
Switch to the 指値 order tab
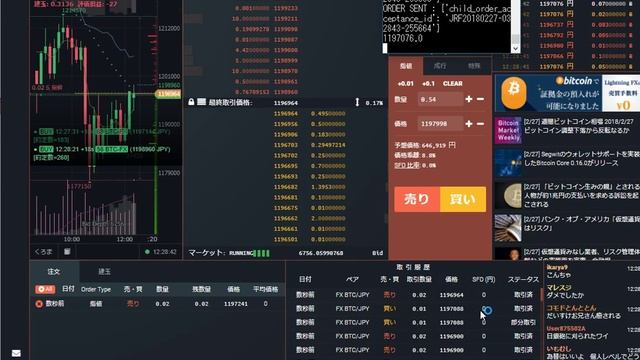[406, 66]
